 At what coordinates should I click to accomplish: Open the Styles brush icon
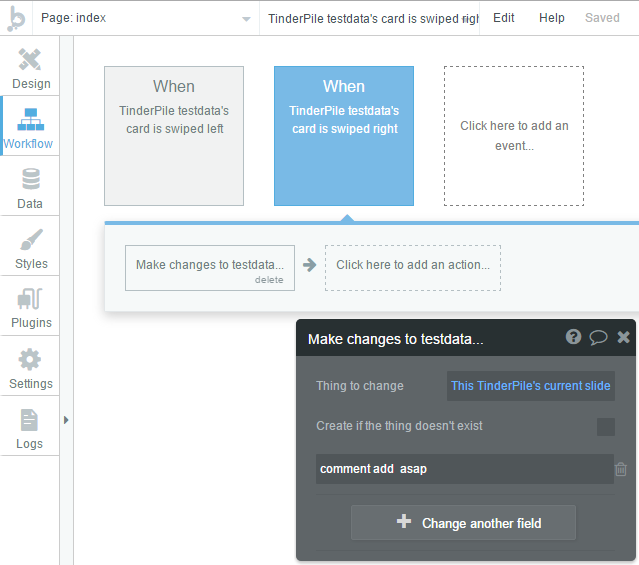tap(31, 239)
